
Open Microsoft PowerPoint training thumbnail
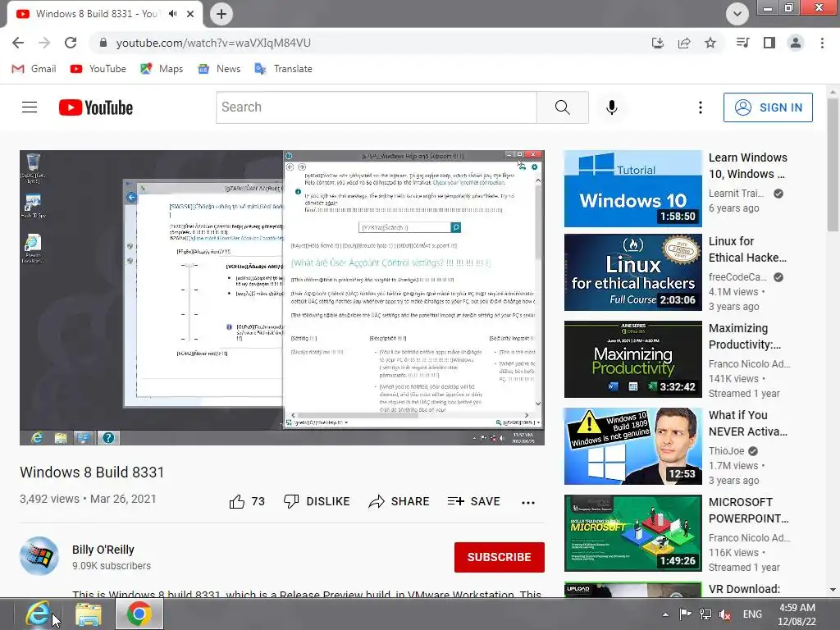(x=632, y=533)
